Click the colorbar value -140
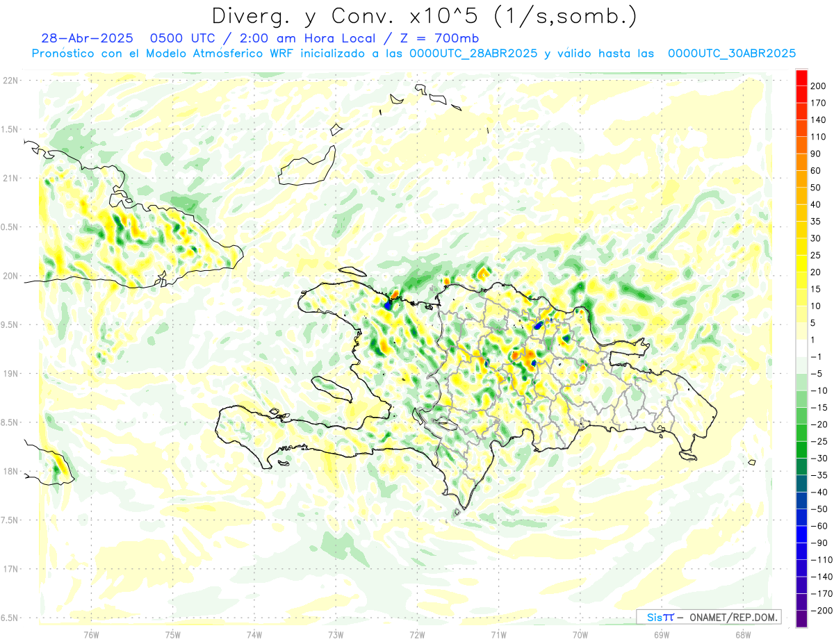This screenshot has height=644, width=834. pos(821,577)
